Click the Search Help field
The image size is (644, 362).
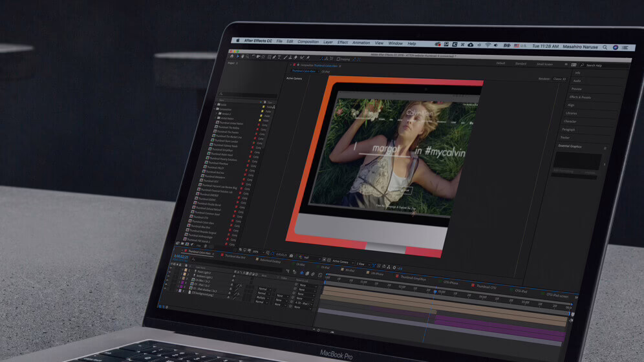pyautogui.click(x=604, y=66)
